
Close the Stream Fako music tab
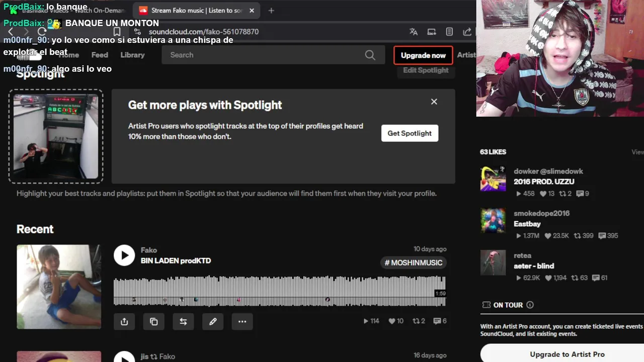click(x=252, y=11)
